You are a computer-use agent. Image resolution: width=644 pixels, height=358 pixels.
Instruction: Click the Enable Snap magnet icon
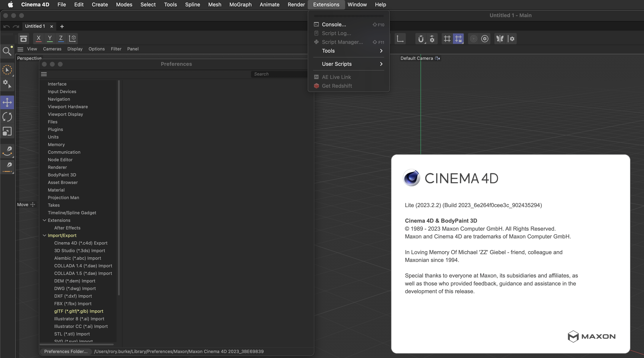(x=421, y=39)
